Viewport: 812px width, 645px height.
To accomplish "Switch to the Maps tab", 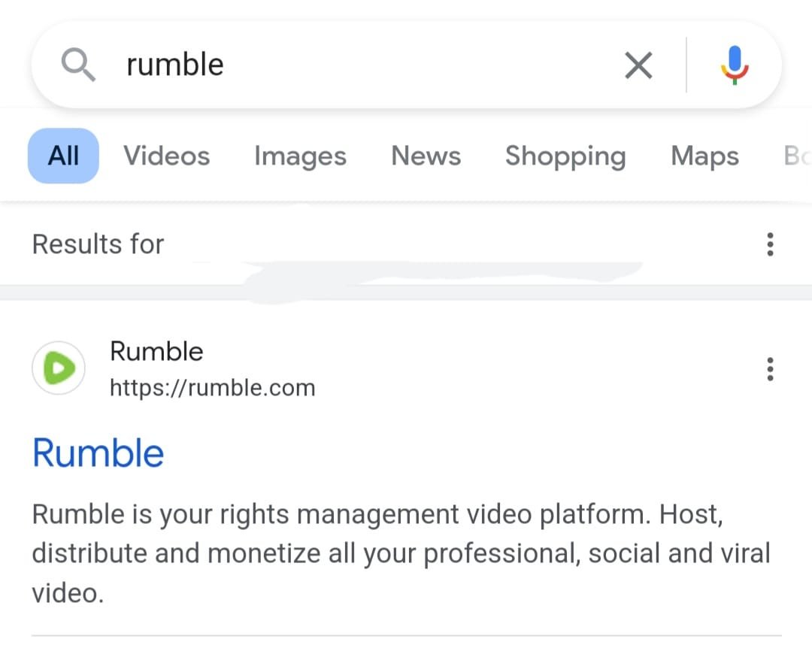I will pos(704,156).
